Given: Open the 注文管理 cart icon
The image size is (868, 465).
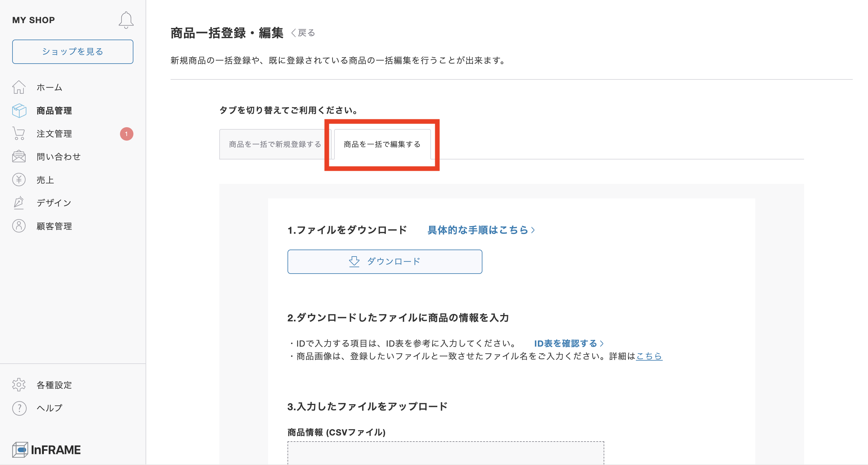Looking at the screenshot, I should tap(19, 133).
